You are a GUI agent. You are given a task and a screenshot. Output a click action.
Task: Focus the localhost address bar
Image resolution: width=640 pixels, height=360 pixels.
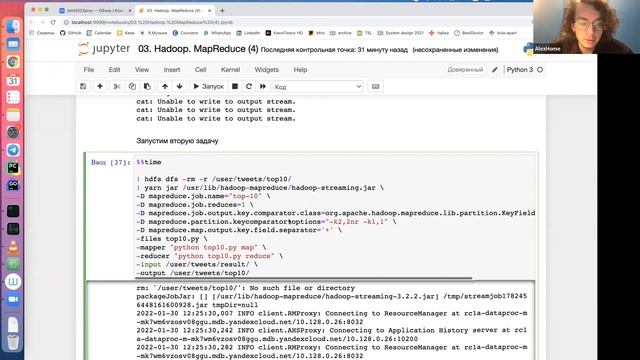click(152, 22)
